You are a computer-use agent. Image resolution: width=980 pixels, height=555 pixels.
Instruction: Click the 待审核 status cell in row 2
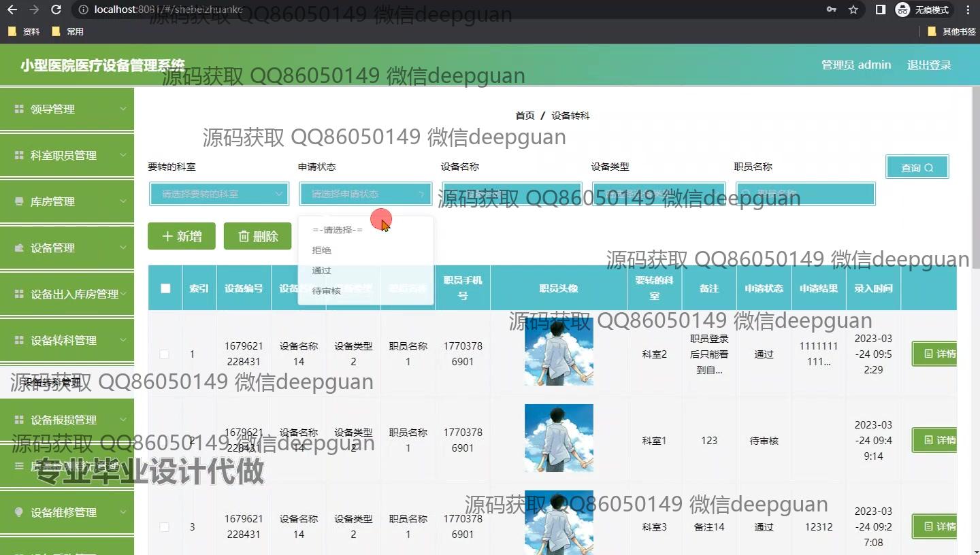pos(764,441)
